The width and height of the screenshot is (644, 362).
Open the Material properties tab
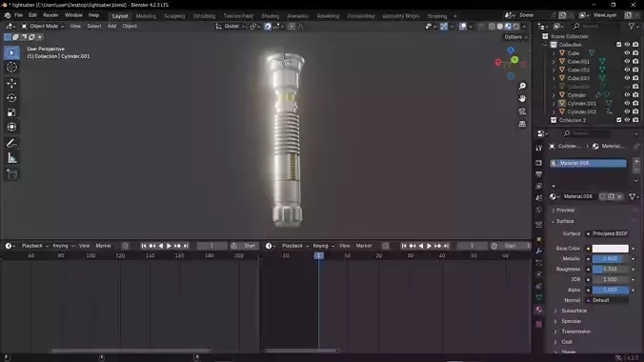pos(539,310)
